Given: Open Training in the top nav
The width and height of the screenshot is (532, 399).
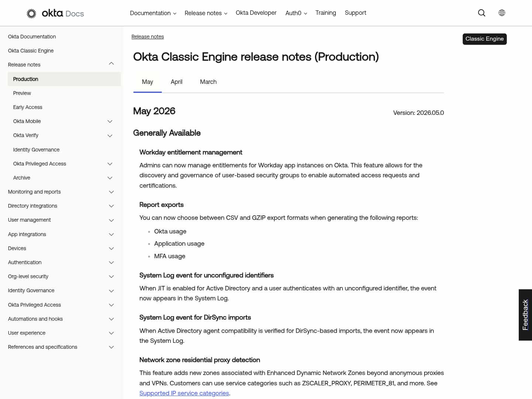Looking at the screenshot, I should point(325,13).
